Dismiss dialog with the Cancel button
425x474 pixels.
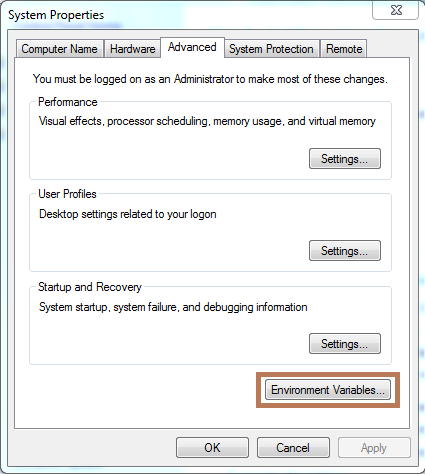(x=293, y=448)
